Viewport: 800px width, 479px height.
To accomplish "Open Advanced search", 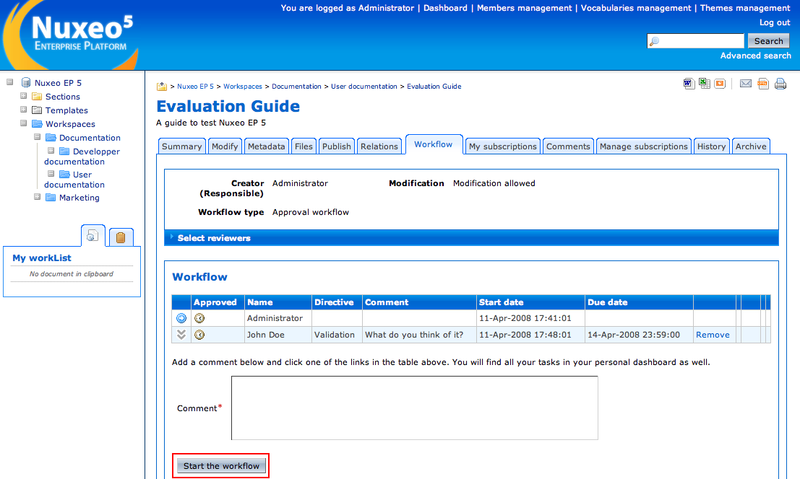I will [x=756, y=56].
